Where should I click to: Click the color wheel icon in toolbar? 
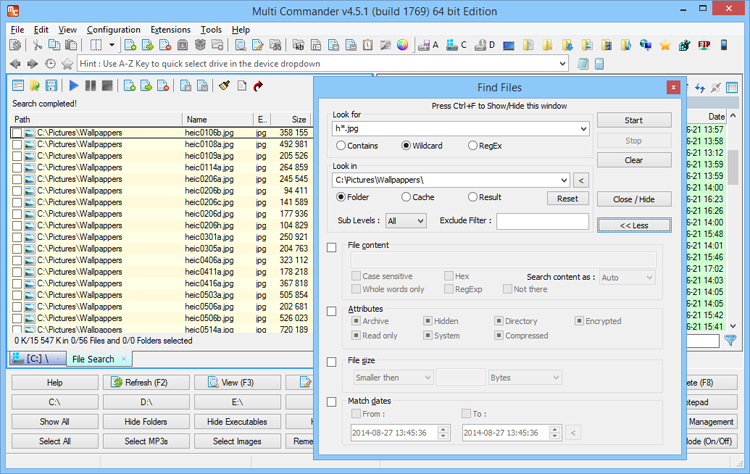pyautogui.click(x=403, y=45)
